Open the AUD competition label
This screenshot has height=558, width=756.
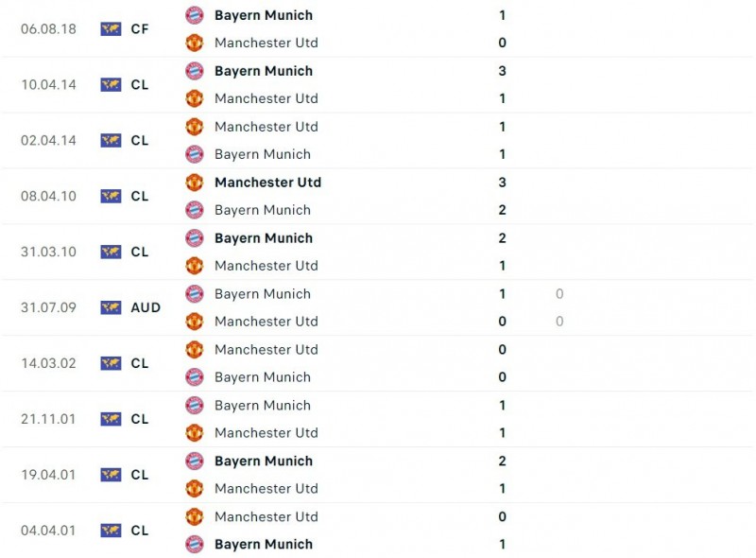tap(146, 307)
